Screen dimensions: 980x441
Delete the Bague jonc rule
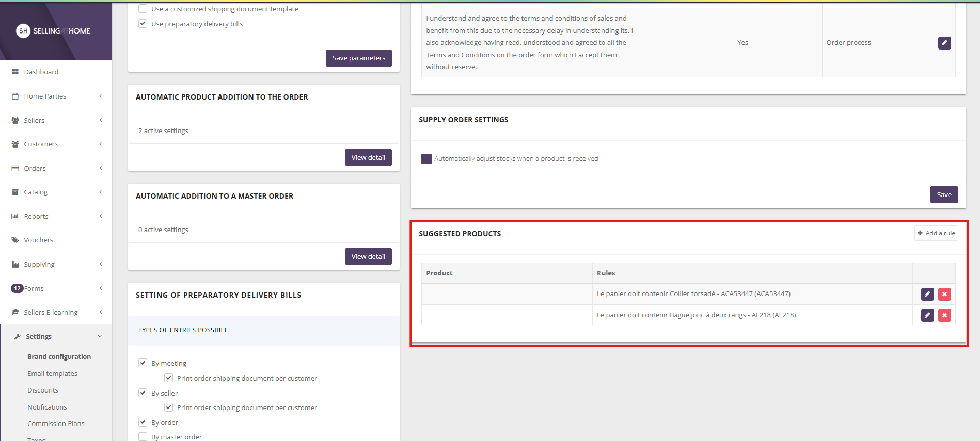point(944,315)
